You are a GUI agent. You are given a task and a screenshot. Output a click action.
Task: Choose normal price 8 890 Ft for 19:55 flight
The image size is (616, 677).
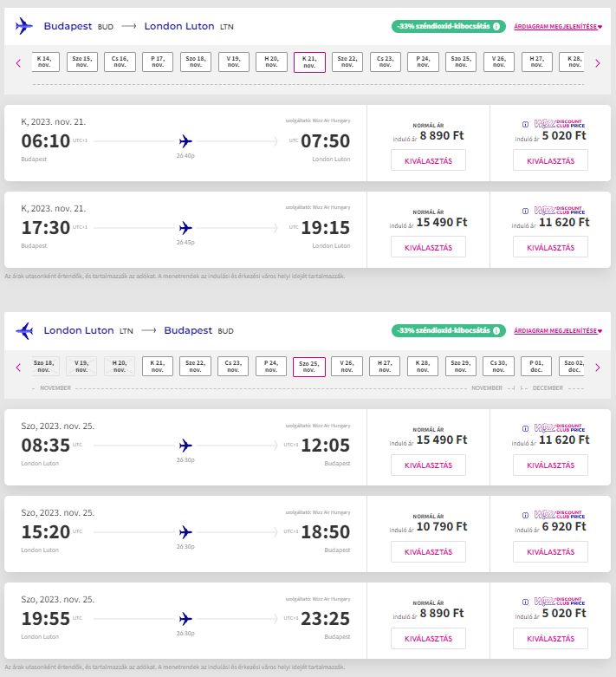[x=428, y=639]
